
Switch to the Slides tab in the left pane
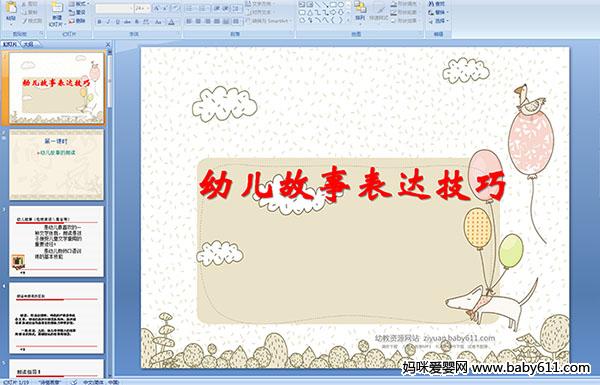10,44
